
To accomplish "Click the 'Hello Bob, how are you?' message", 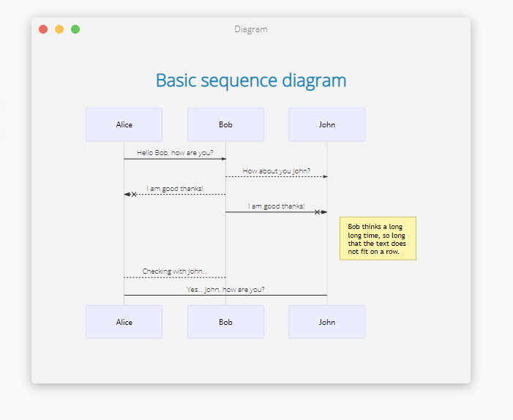I will [x=175, y=153].
